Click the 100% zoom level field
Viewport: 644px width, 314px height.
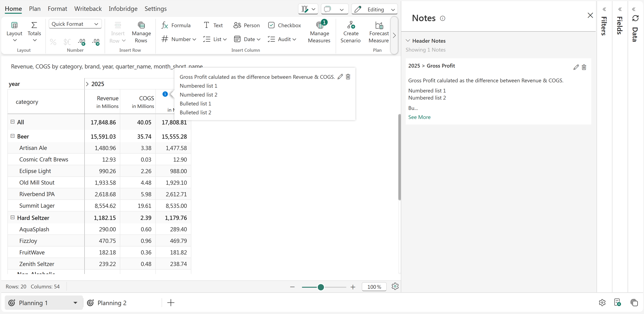(x=374, y=287)
